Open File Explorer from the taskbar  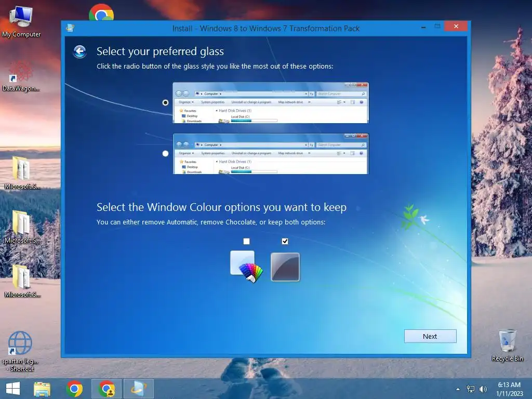click(42, 389)
